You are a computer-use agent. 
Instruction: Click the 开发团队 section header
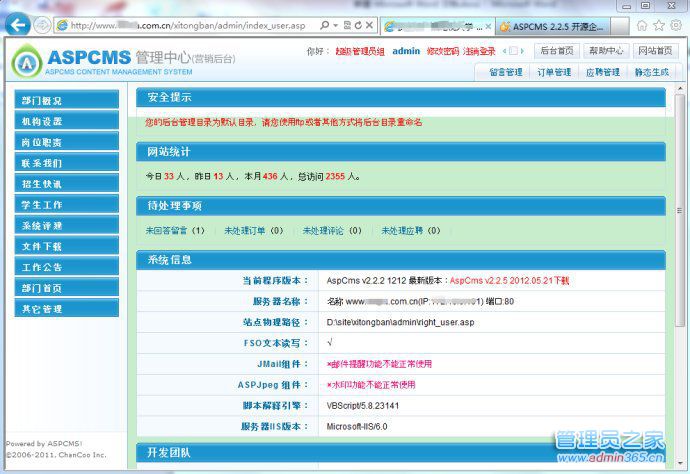[401, 452]
